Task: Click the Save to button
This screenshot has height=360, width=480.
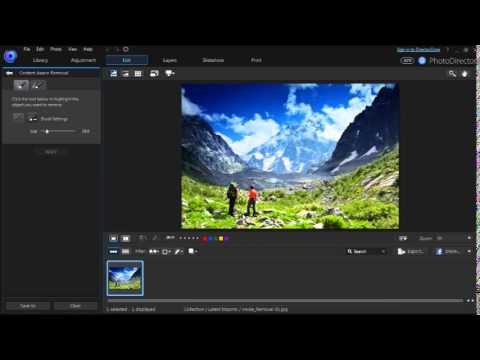Action: 28,306
